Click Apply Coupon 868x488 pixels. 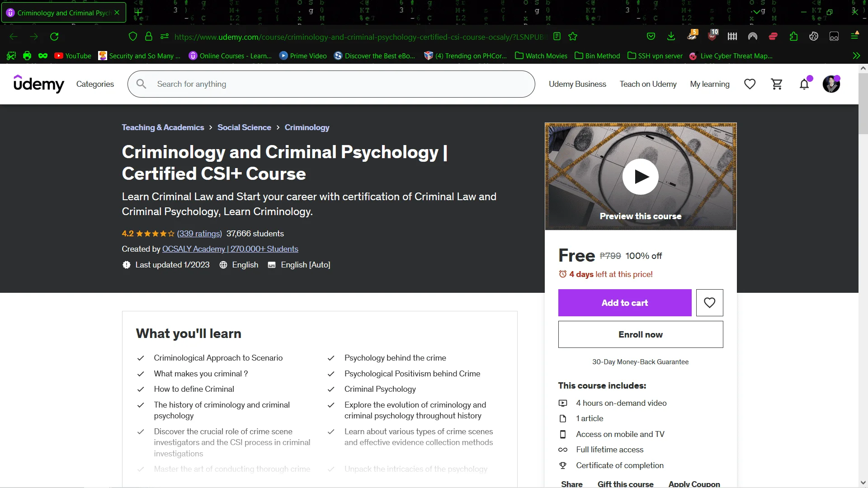pos(694,484)
